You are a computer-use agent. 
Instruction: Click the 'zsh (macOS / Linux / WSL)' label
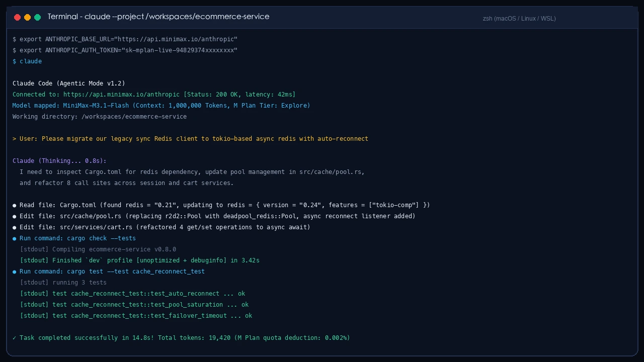click(519, 19)
